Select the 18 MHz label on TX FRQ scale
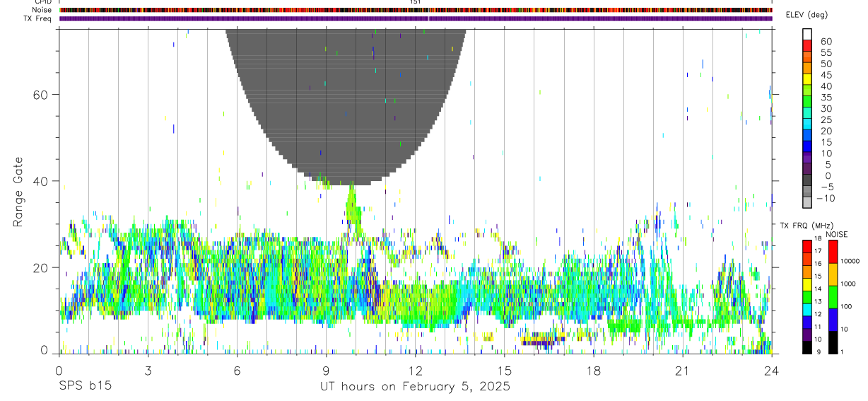This screenshot has width=868, height=401. 816,239
